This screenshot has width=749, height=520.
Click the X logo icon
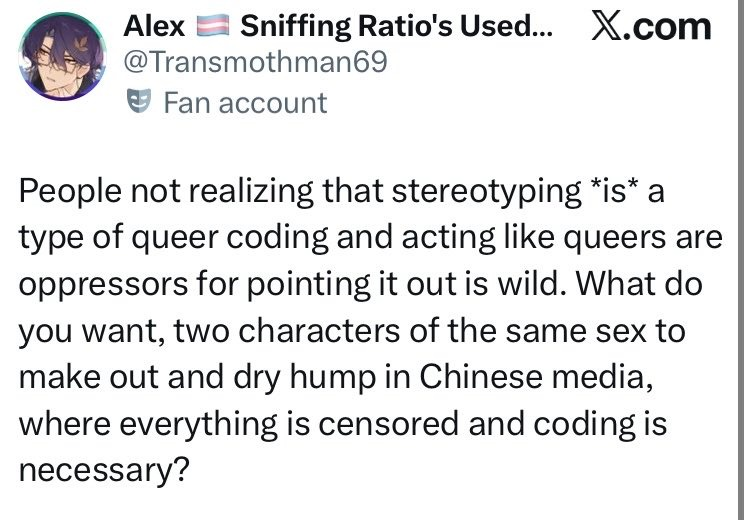607,27
